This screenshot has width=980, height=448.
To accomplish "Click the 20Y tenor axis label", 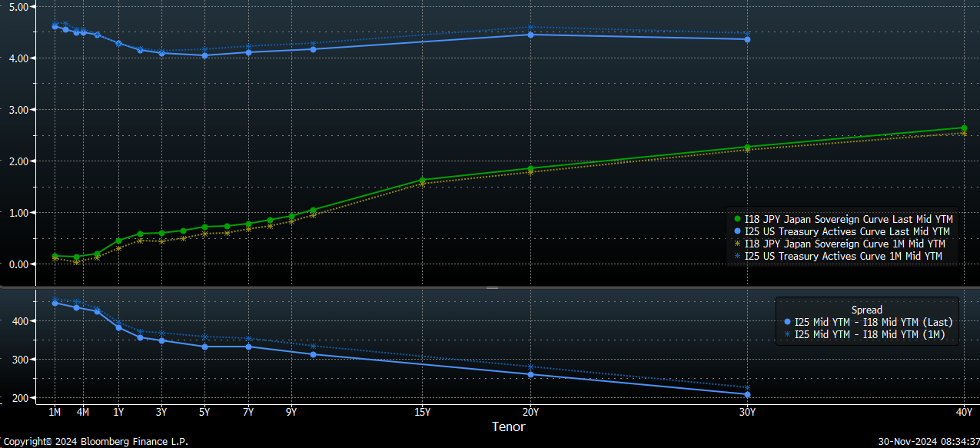I will click(x=531, y=413).
